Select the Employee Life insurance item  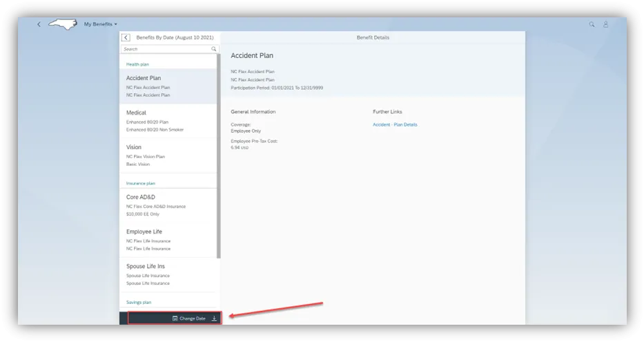(x=168, y=240)
